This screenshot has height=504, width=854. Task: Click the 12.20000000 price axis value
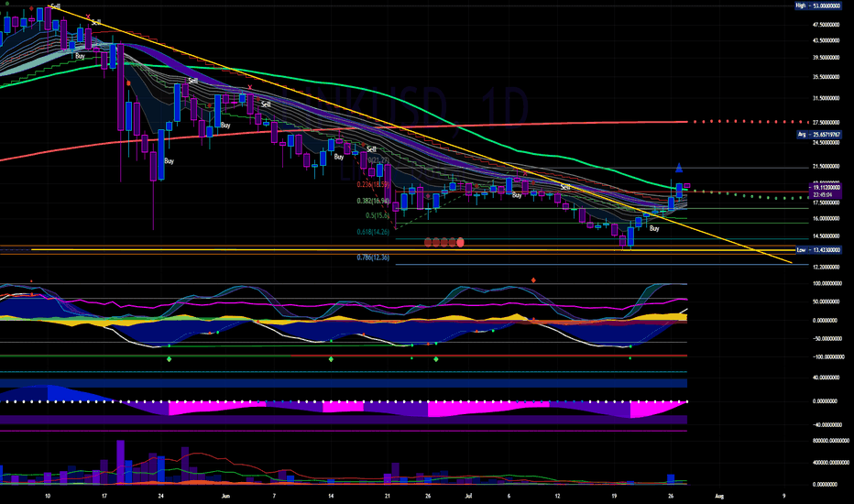pyautogui.click(x=826, y=267)
